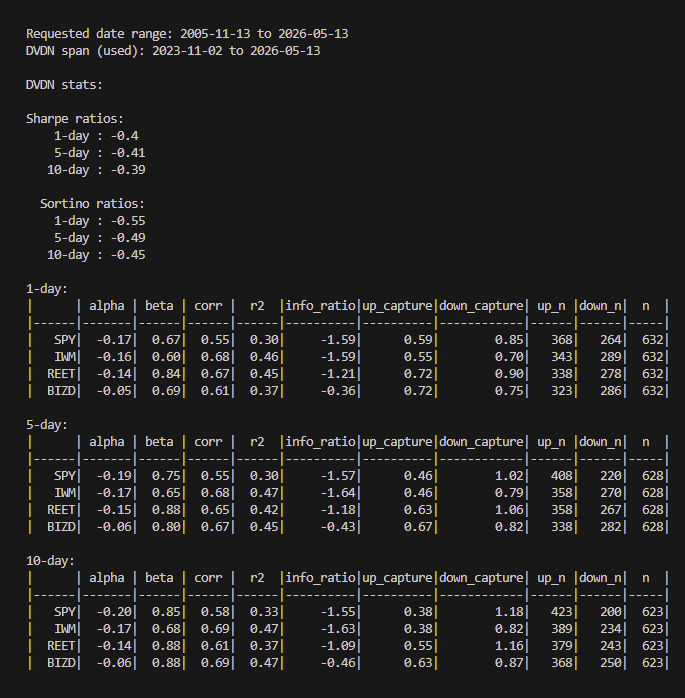Select SPY up_n 423 in 10-day table
685x698 pixels.
point(562,612)
